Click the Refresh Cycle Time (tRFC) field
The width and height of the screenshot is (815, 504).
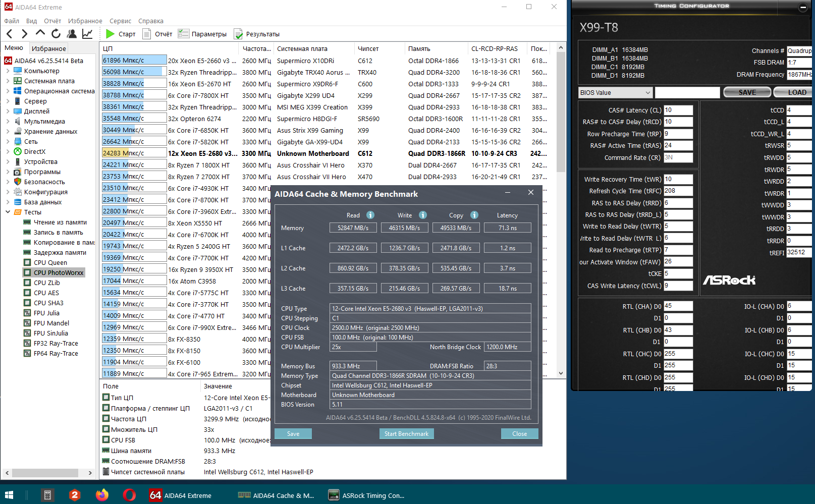click(x=678, y=191)
